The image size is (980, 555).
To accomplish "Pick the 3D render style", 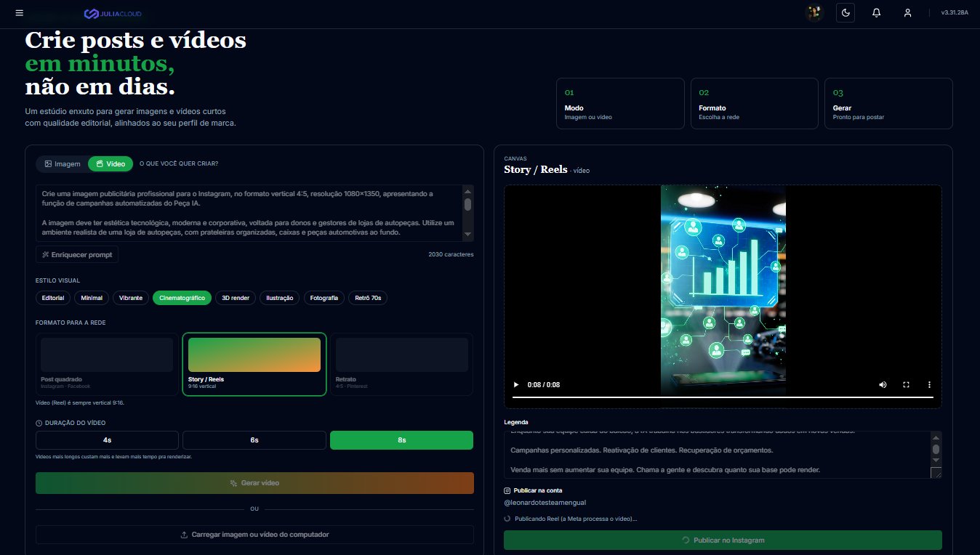I will point(236,298).
